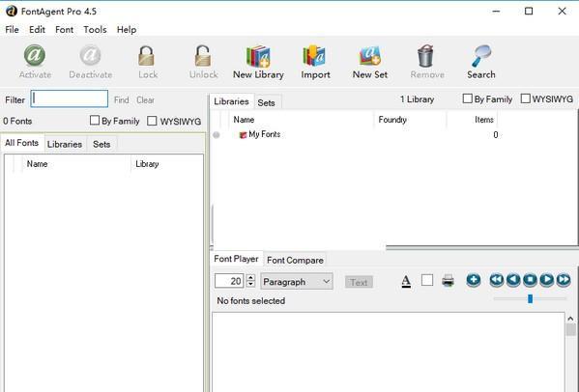Click the Deactivate toolbar icon
Viewport: 579px width, 392px height.
pos(90,55)
